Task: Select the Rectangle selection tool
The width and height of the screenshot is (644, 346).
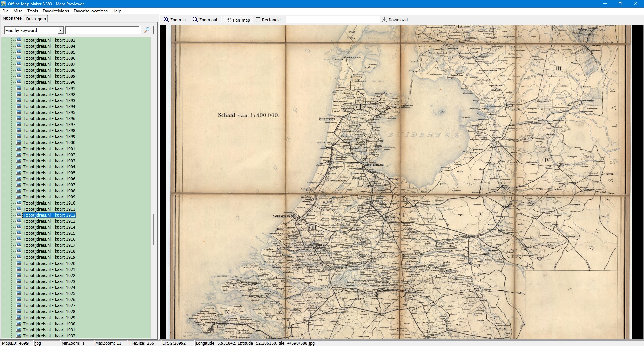Action: (268, 20)
